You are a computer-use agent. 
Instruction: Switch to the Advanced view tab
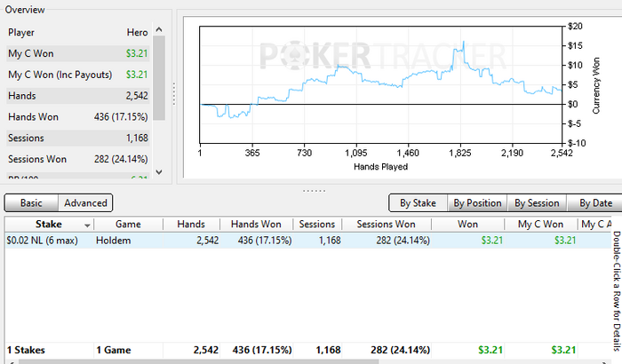click(x=85, y=203)
